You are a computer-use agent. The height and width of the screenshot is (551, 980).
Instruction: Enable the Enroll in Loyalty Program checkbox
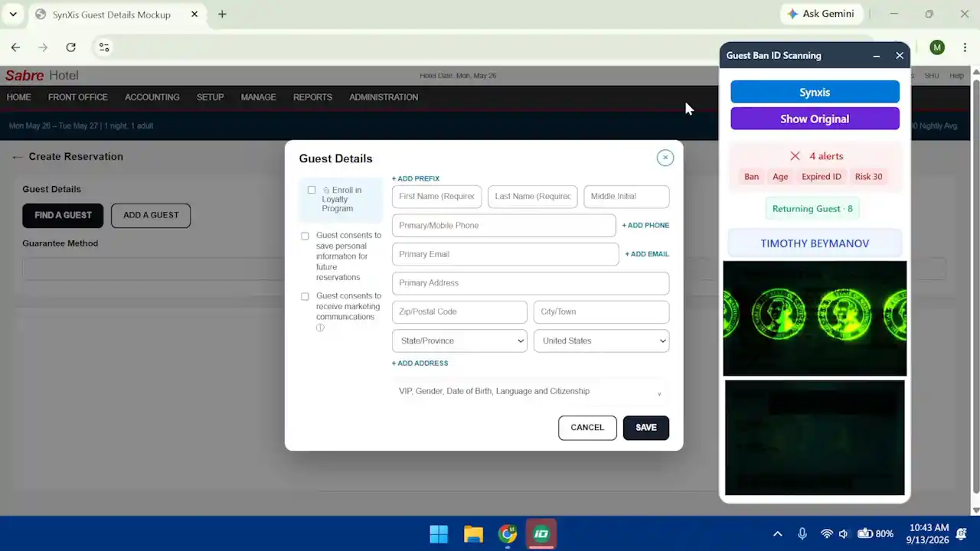click(312, 190)
